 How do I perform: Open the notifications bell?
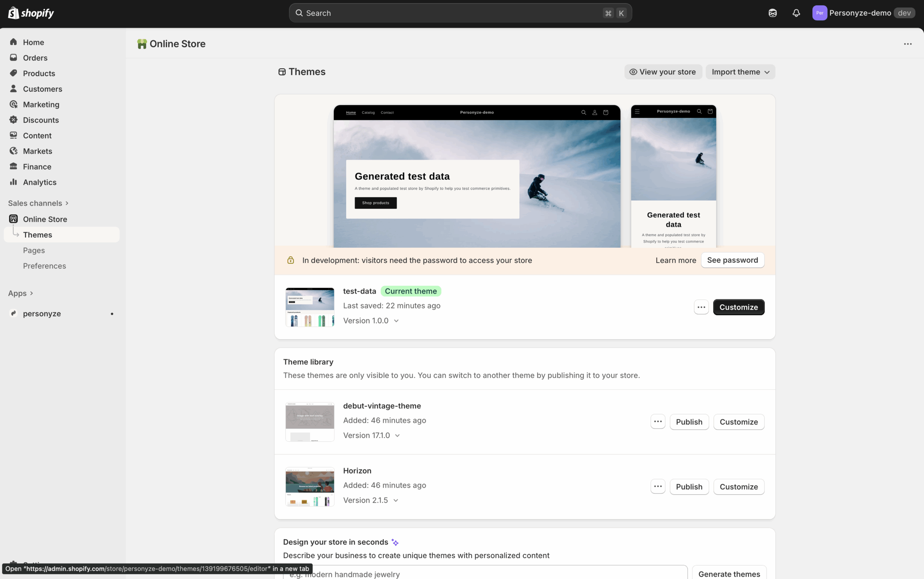tap(796, 13)
